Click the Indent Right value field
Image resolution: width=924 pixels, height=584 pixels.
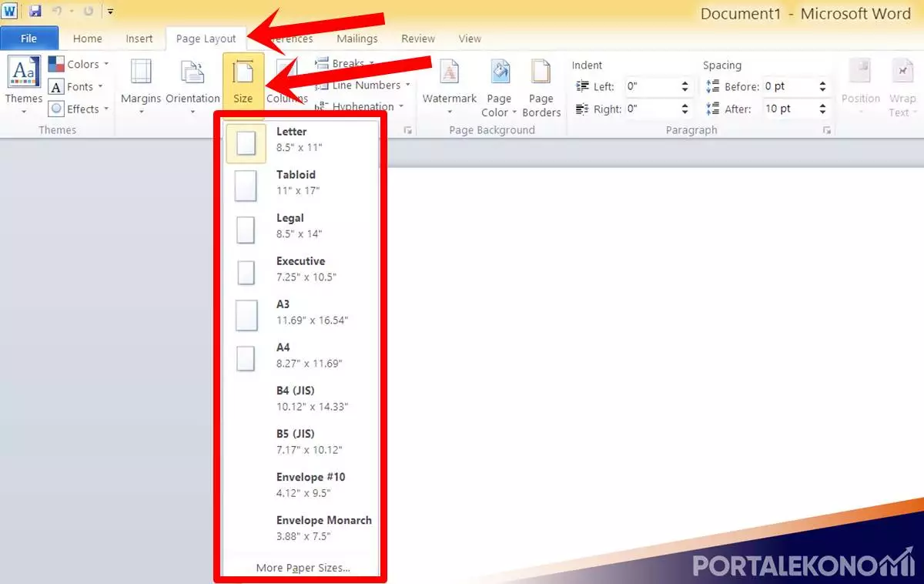pos(651,109)
